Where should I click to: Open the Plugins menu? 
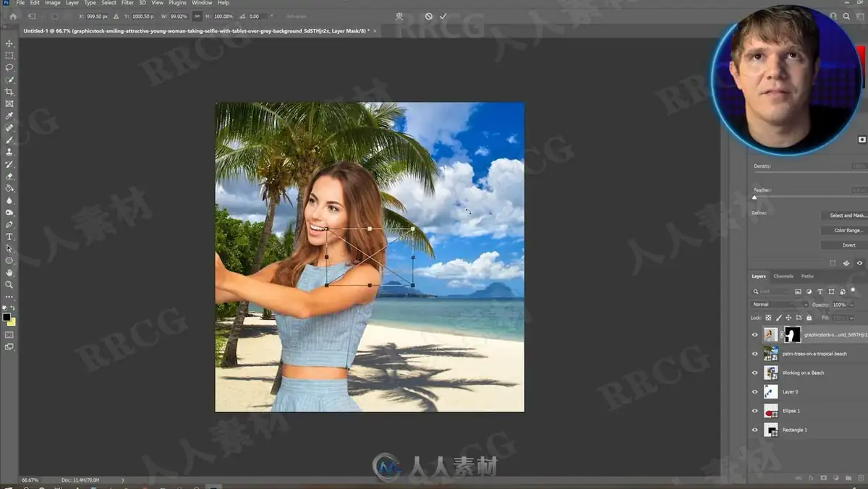click(x=177, y=3)
